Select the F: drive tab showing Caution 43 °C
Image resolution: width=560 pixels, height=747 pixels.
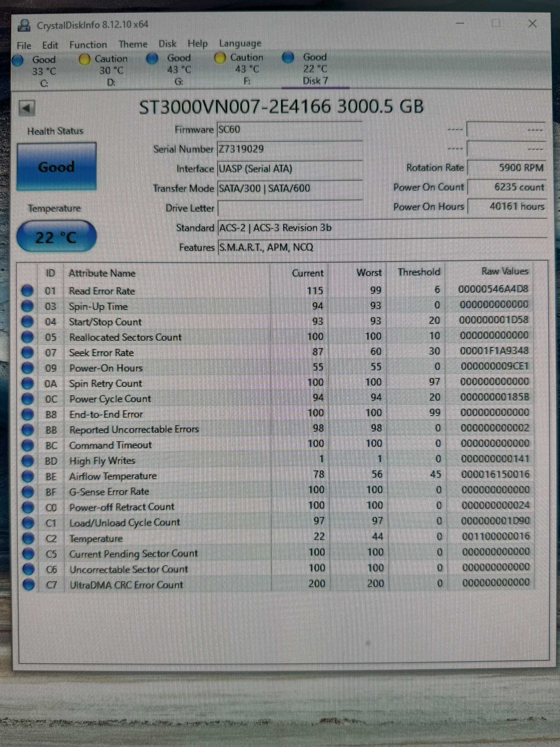coord(239,69)
